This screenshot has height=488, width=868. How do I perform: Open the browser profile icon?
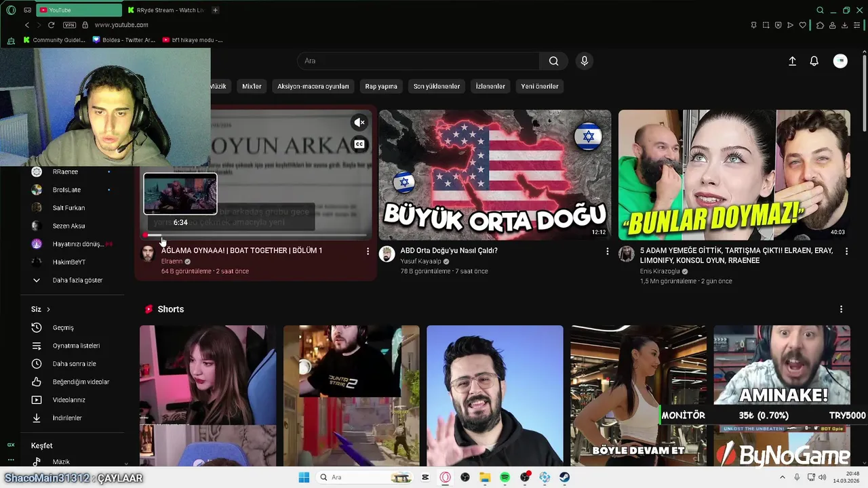coord(833,25)
